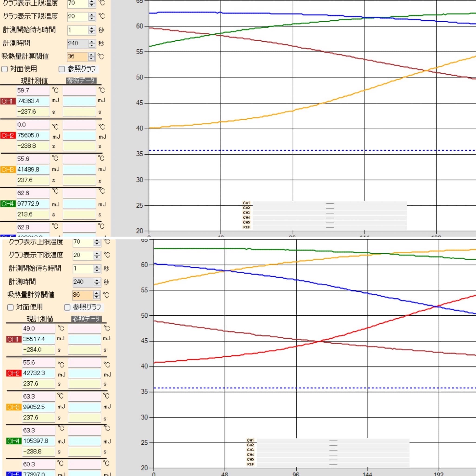Increase measurement start wait time, upper window

point(92,28)
